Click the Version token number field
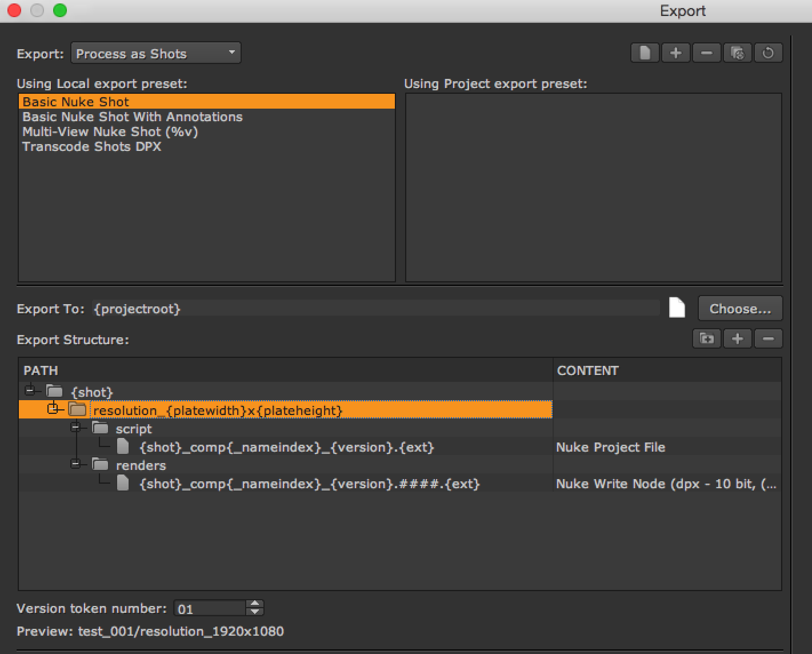The width and height of the screenshot is (812, 654). pos(210,608)
